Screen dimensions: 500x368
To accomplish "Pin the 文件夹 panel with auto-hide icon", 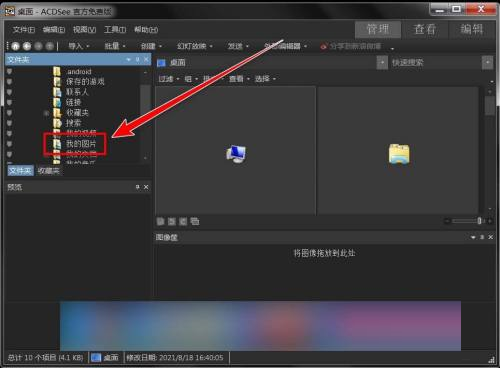I will point(138,59).
